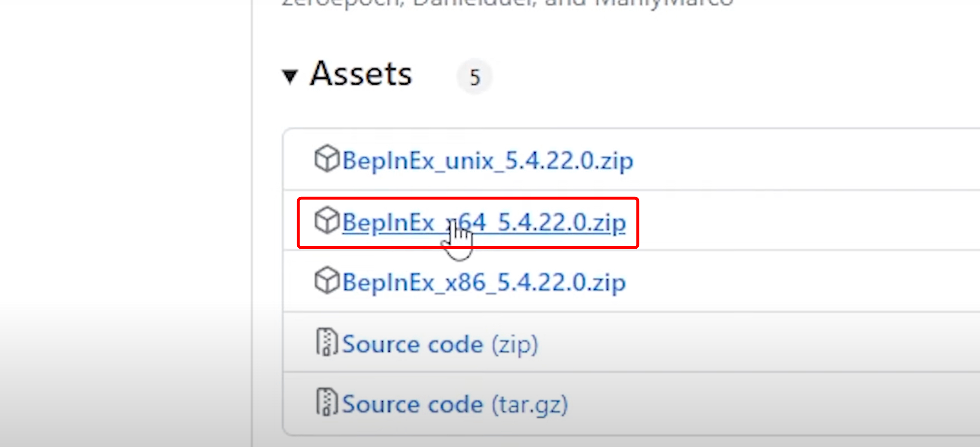The image size is (980, 447).
Task: Collapse the Assets section triangle
Action: tap(290, 76)
